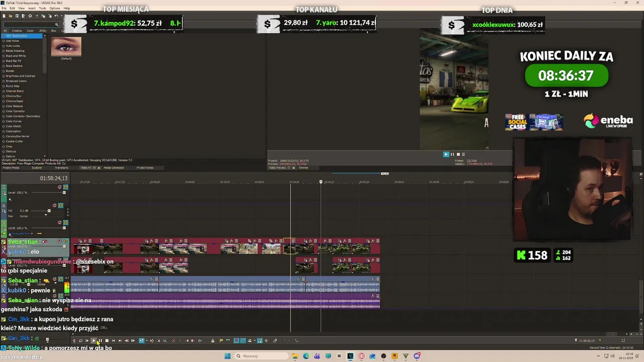Click the preview panel Pause button
Screen dimensions: 644x362
point(452,154)
